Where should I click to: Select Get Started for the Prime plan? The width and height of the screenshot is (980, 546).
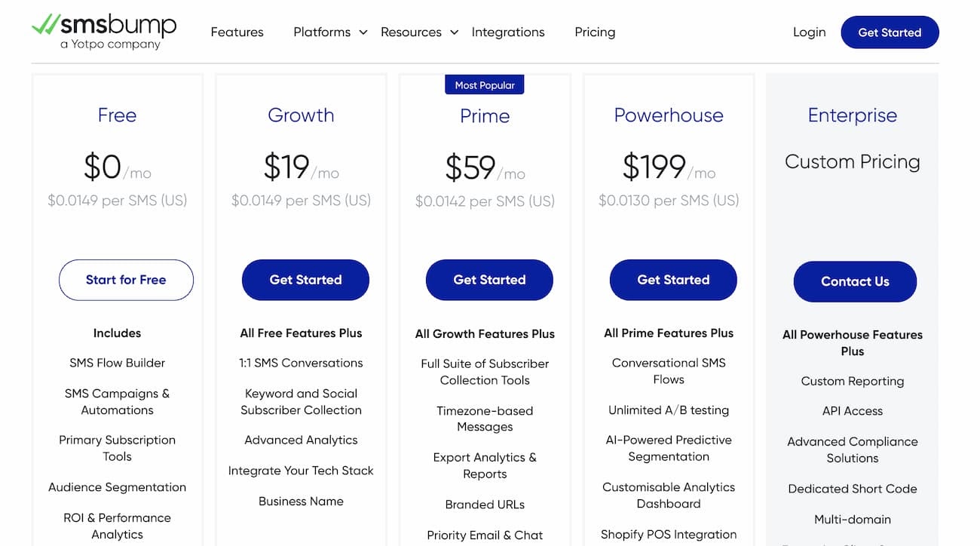pyautogui.click(x=489, y=280)
